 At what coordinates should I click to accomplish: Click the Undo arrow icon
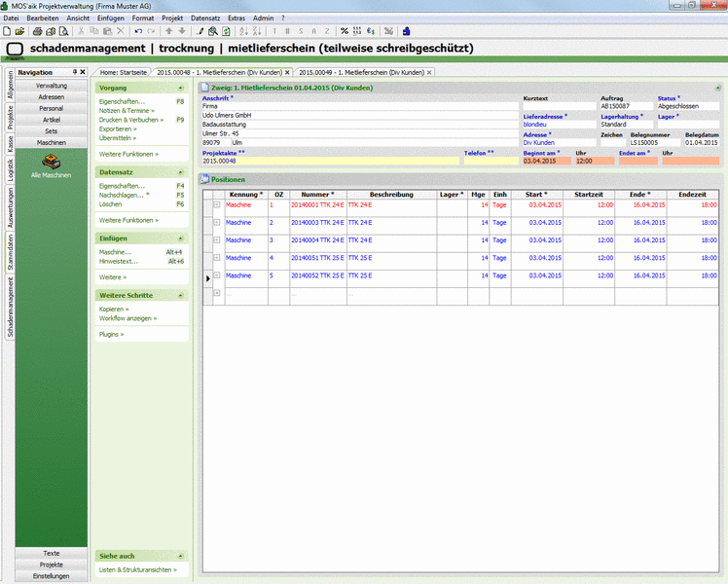[x=138, y=31]
